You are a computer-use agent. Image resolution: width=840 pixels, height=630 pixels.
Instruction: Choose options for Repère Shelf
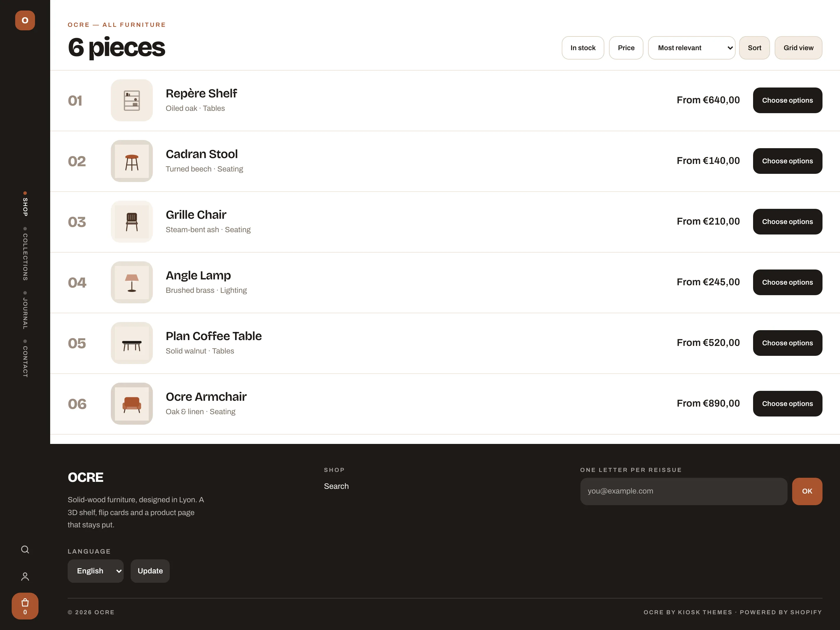[x=787, y=100]
